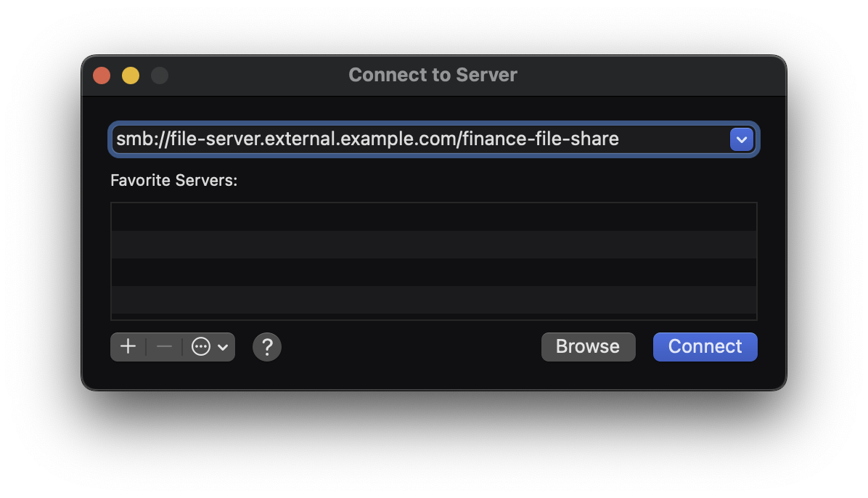Screen dimensions: 868x498
Task: Show recent servers from the address field dropdown
Action: (740, 139)
